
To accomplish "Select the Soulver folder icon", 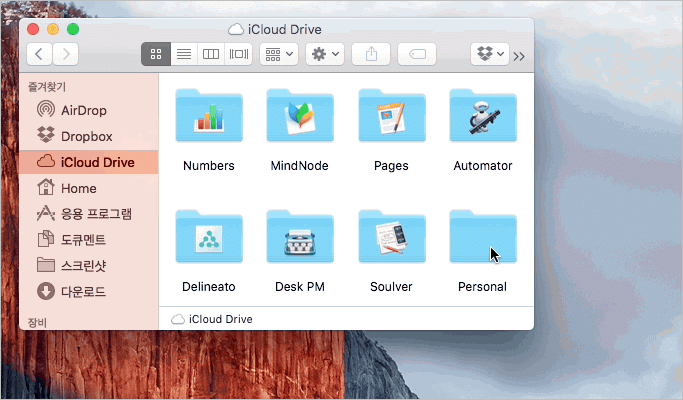I will tap(392, 237).
